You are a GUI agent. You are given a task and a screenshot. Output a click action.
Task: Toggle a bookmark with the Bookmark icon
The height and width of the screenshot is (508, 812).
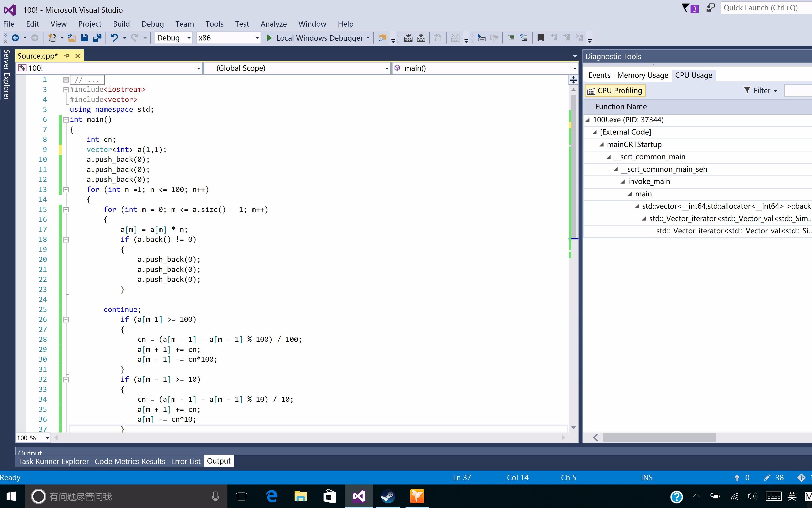(541, 38)
